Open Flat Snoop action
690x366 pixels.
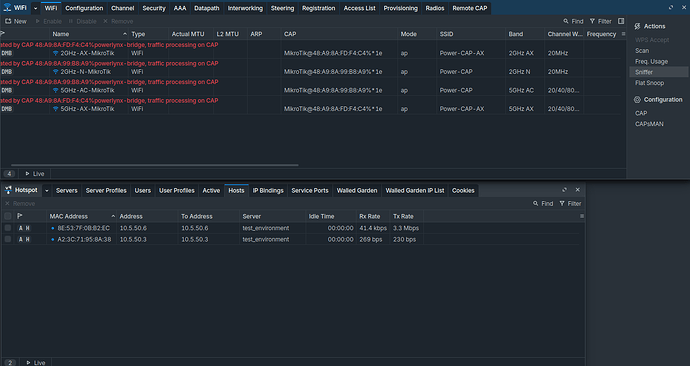(x=650, y=83)
